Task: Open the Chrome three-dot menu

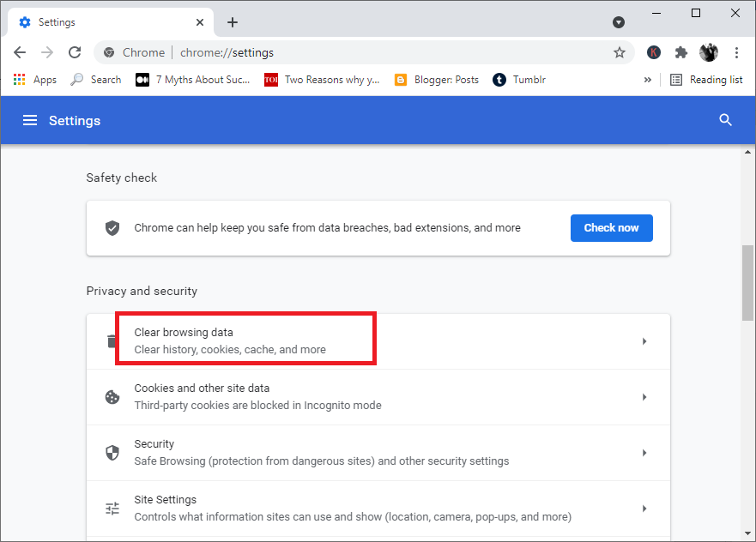Action: tap(736, 52)
